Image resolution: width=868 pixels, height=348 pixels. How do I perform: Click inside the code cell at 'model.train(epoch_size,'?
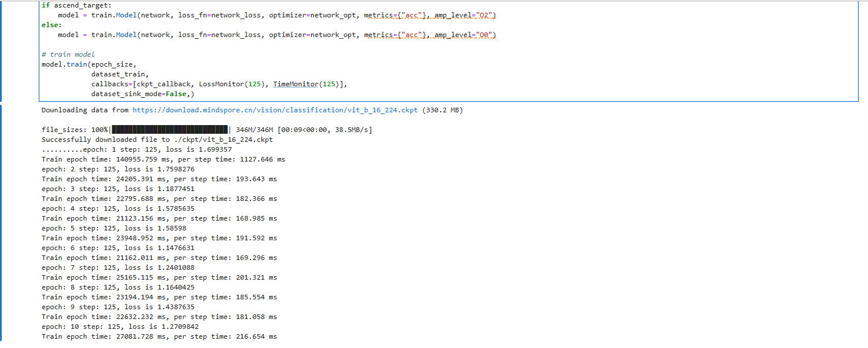coord(89,64)
